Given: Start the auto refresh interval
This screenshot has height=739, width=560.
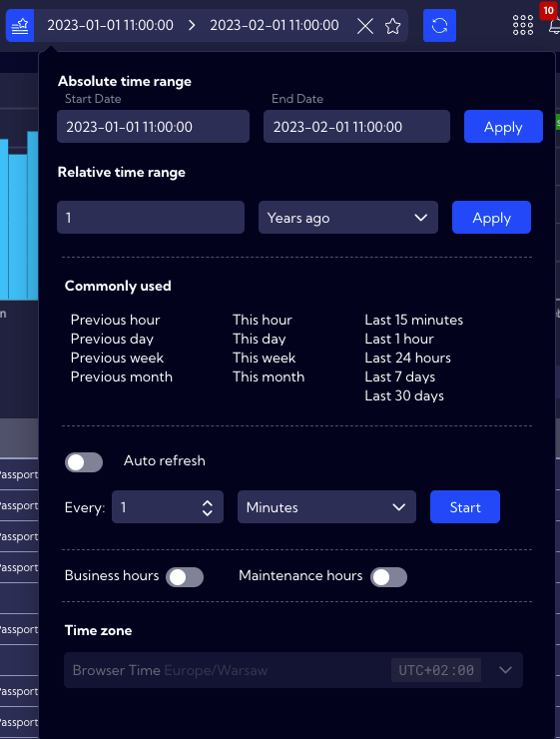Looking at the screenshot, I should click(465, 507).
